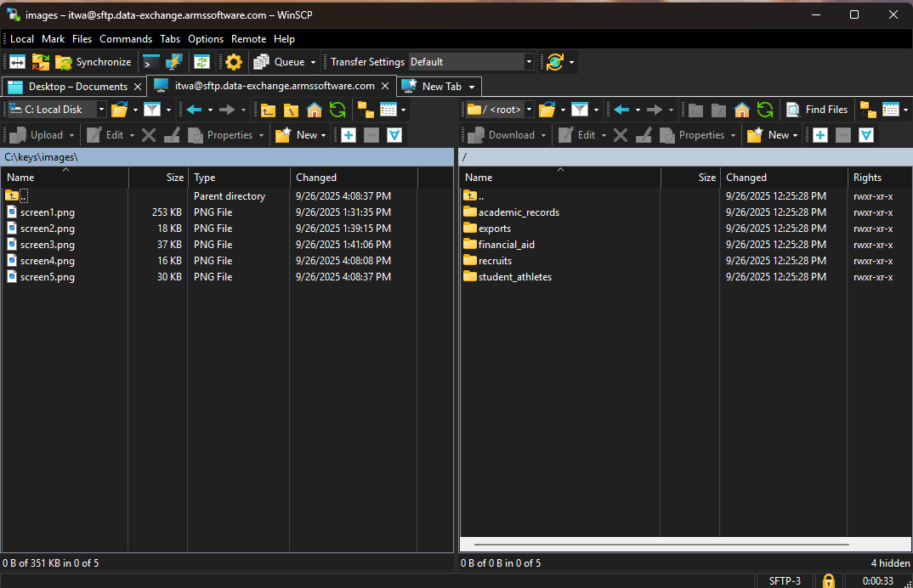913x588 pixels.
Task: Sort local files by Size column
Action: [158, 178]
